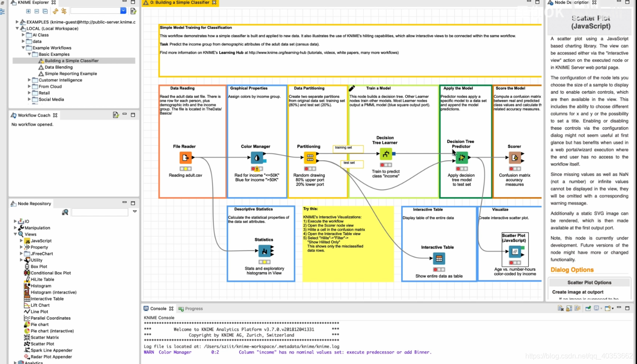Select Histogram (interactive) in repository
Screen dimensions: 637x364
53,292
